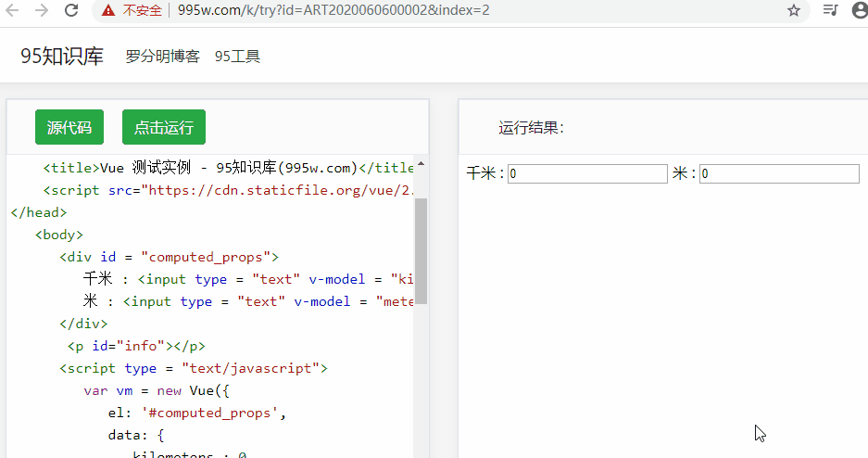Image resolution: width=868 pixels, height=458 pixels.
Task: Bookmark this page with star icon
Action: (794, 10)
